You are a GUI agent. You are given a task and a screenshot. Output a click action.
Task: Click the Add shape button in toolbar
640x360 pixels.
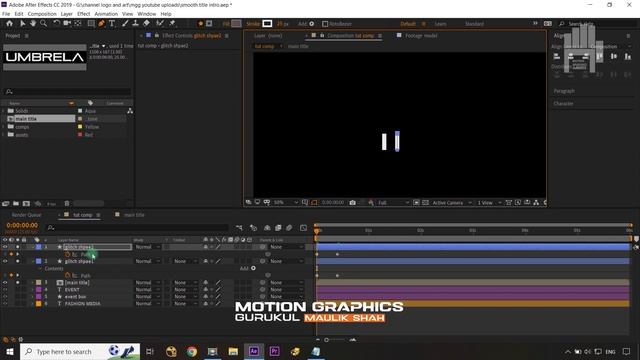312,24
